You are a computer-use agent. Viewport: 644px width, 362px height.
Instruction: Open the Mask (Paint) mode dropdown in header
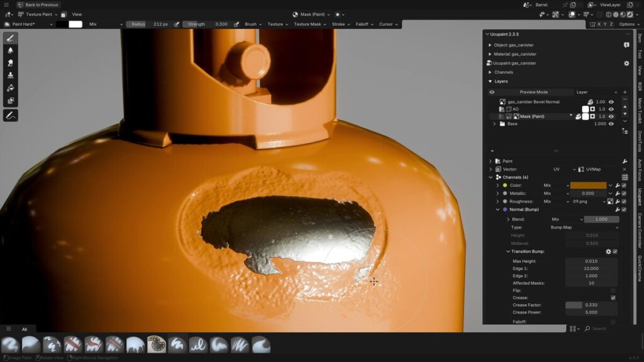[311, 14]
